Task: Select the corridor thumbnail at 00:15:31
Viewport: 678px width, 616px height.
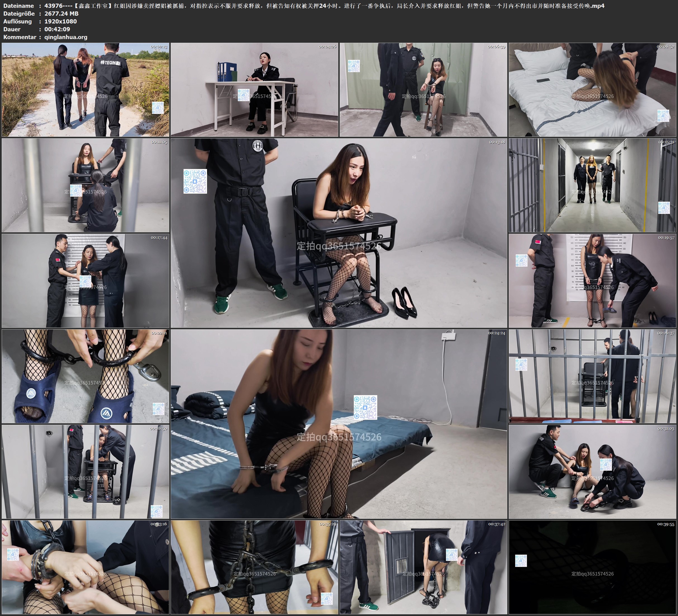Action: (592, 185)
